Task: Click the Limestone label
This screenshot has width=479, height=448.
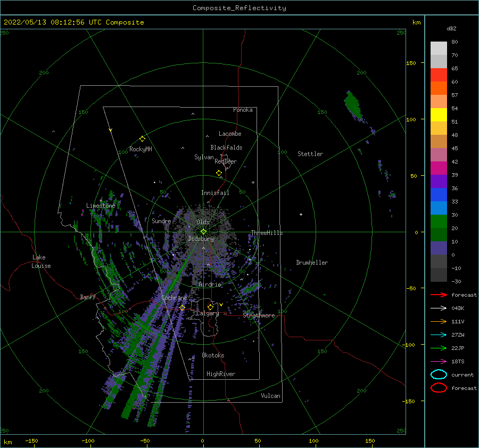Action: pyautogui.click(x=101, y=206)
